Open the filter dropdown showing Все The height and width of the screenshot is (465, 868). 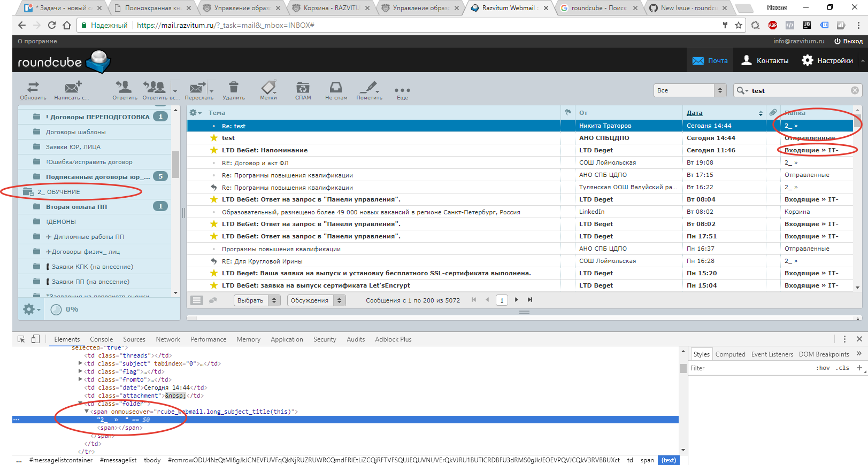(x=690, y=90)
